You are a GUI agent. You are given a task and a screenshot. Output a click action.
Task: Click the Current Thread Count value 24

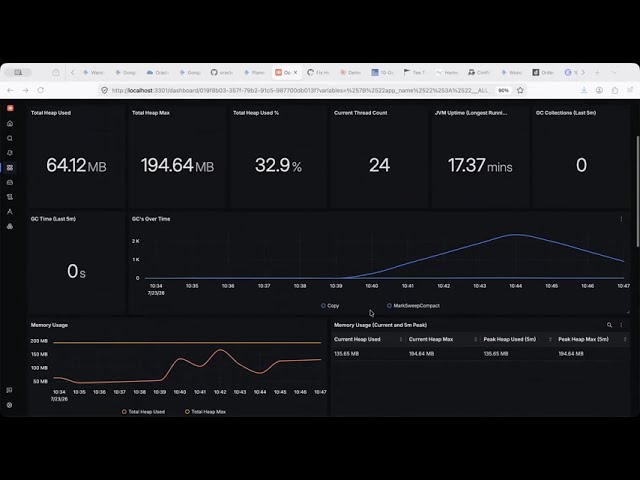[379, 165]
